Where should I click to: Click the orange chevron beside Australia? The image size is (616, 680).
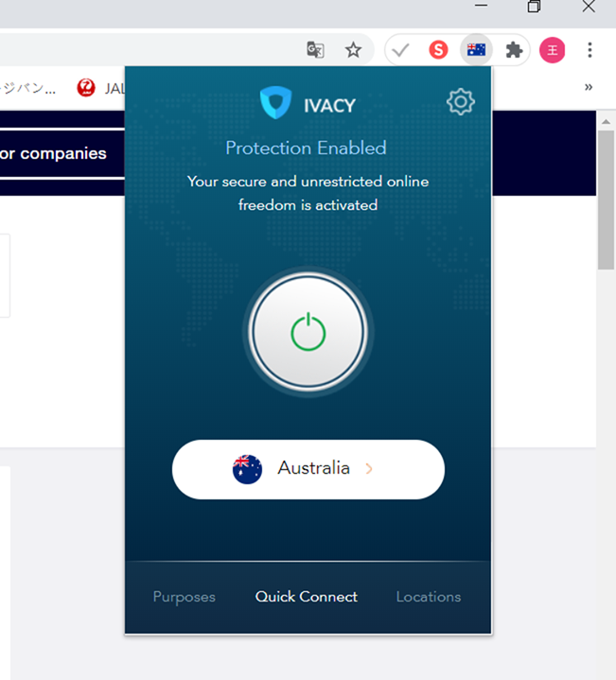369,469
